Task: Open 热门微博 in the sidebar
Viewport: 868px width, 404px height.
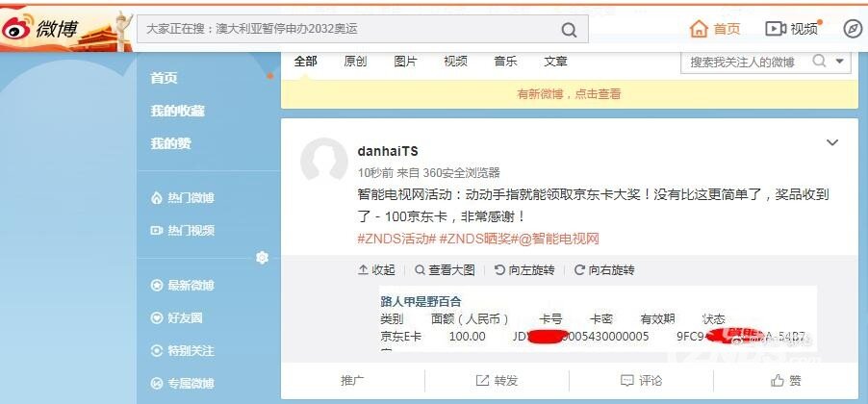Action: [183, 198]
